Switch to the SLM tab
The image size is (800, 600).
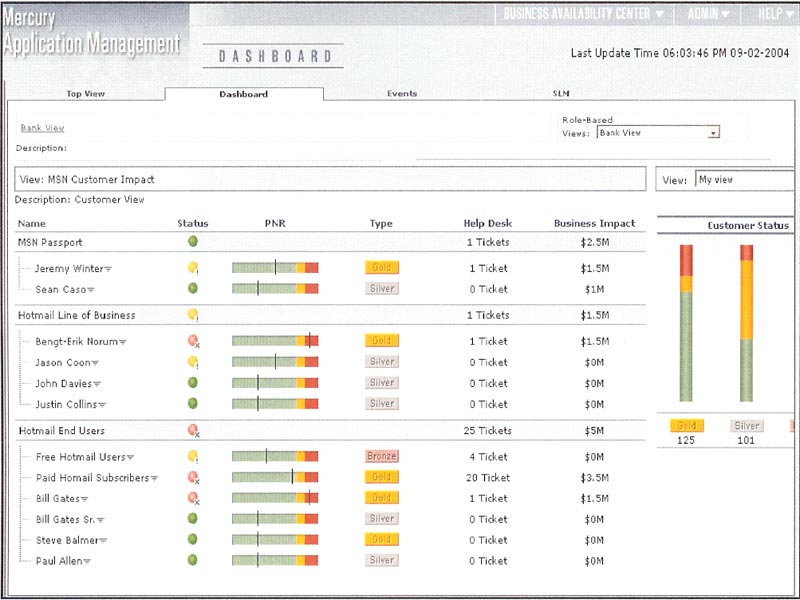point(561,93)
